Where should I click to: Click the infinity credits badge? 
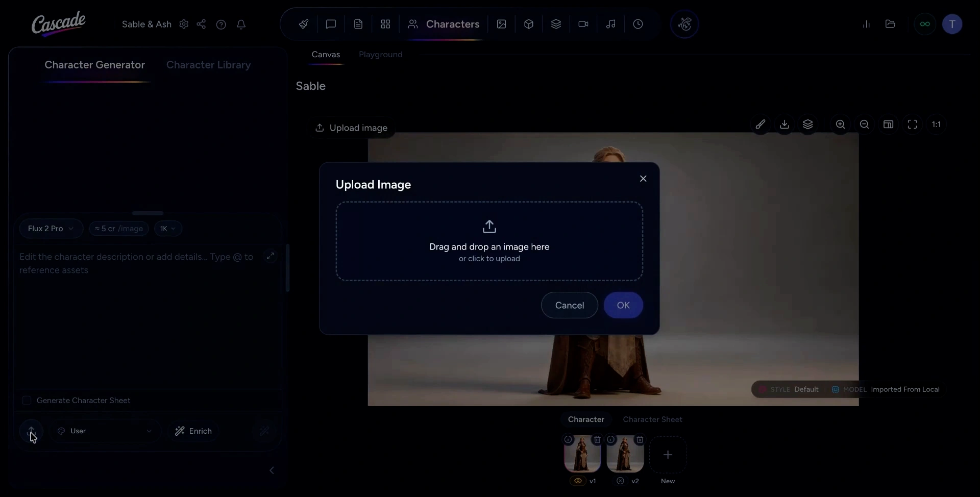(925, 24)
